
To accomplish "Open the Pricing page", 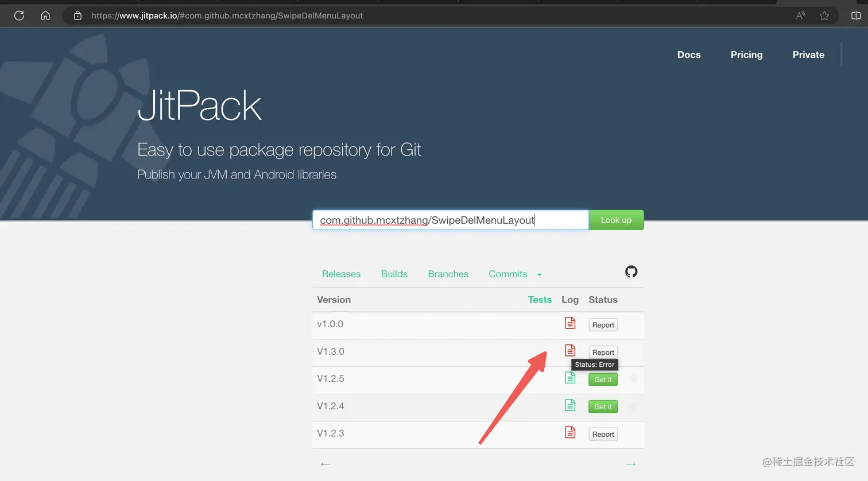I will pyautogui.click(x=746, y=55).
